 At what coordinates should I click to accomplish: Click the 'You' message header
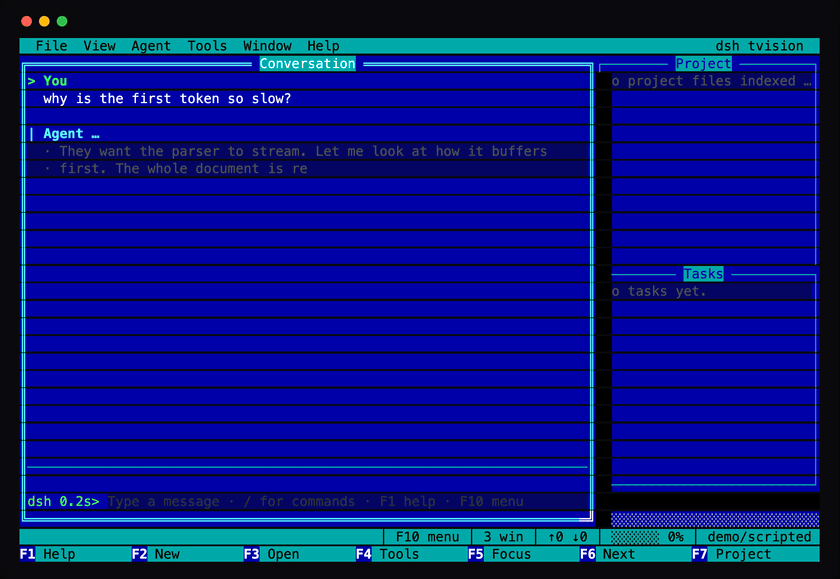click(55, 81)
